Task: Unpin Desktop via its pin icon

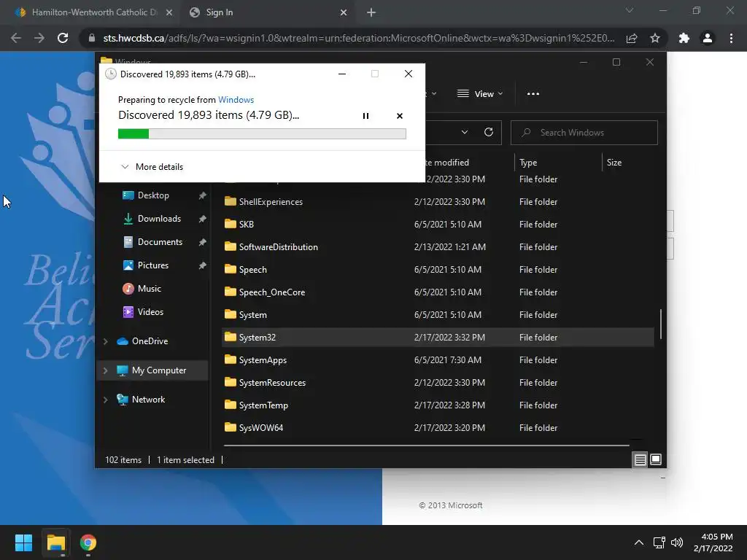Action: pos(203,195)
